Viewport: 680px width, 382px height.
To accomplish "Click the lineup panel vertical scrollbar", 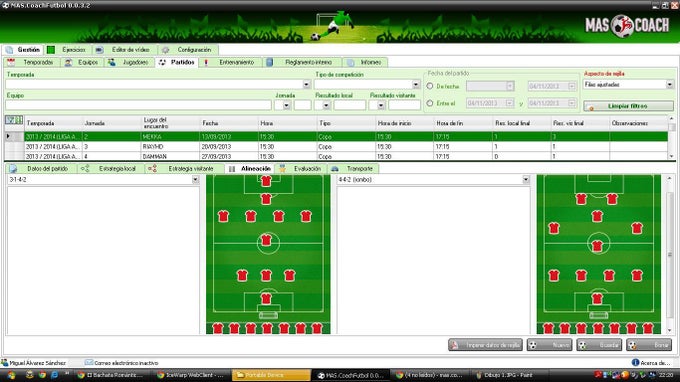I will [x=670, y=255].
